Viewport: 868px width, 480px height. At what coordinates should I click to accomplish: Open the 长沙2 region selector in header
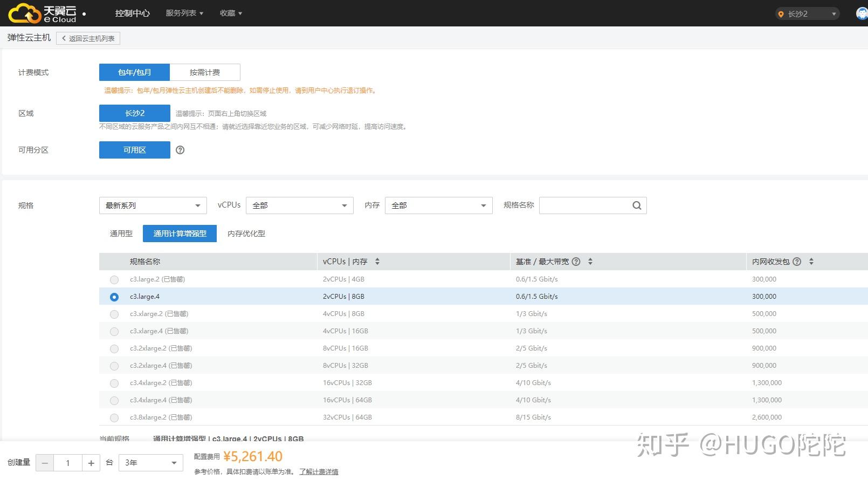point(808,14)
